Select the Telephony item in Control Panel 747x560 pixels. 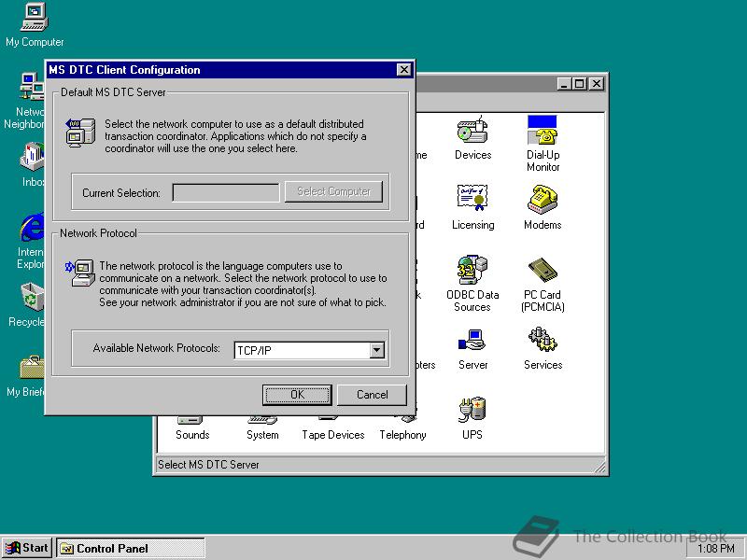tap(403, 429)
